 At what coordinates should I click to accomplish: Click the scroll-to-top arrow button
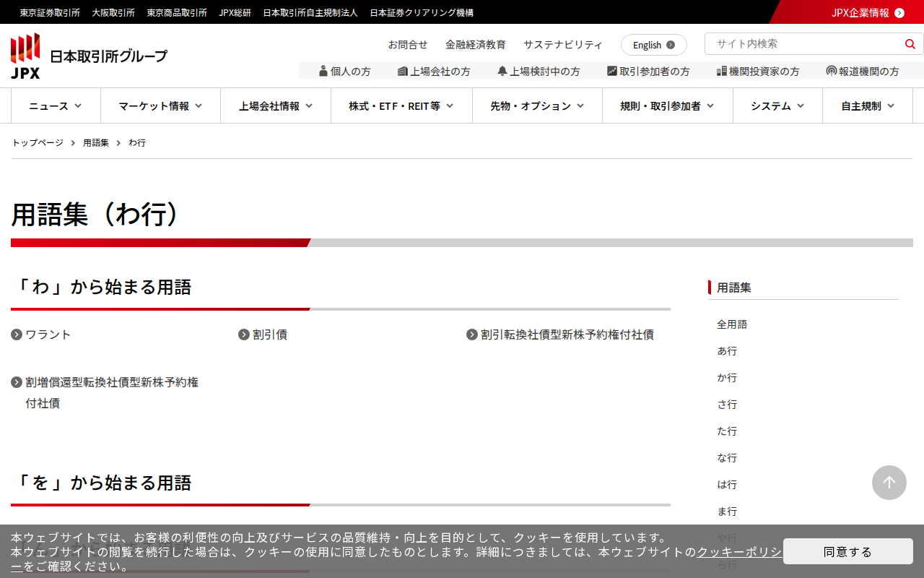[889, 483]
